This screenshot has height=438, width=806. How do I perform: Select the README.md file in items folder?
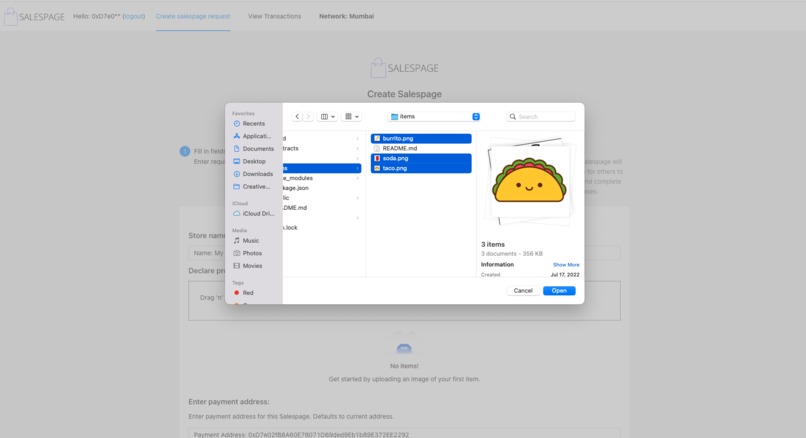click(x=421, y=148)
